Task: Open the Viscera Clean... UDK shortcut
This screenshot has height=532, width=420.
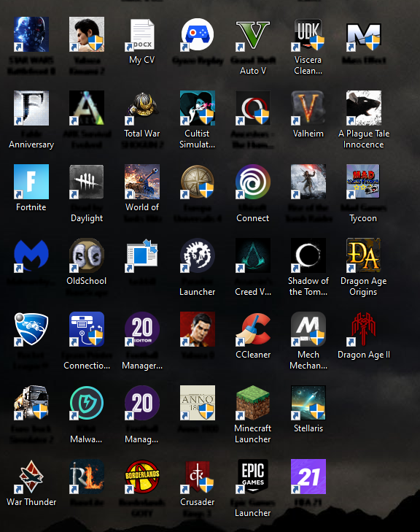Action: [308, 34]
